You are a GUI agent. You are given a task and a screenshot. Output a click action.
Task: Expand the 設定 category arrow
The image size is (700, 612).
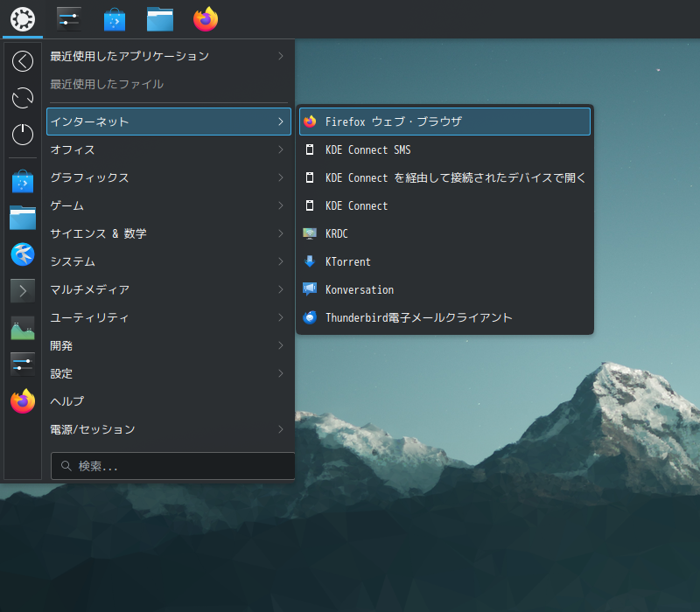(281, 373)
